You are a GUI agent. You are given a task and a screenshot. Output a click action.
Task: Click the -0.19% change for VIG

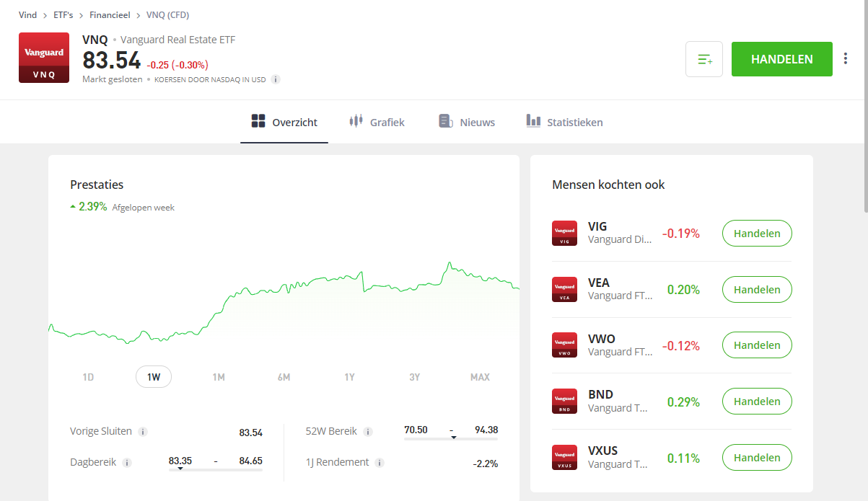click(681, 234)
